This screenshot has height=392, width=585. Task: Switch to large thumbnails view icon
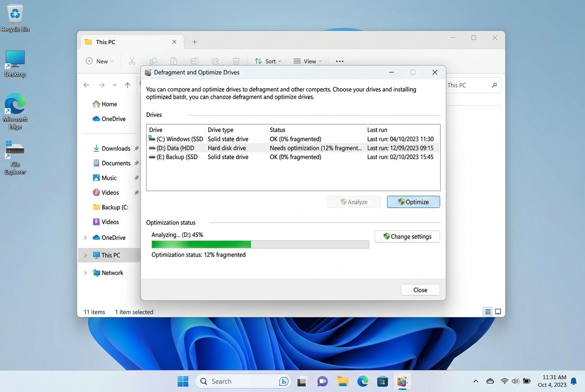click(498, 312)
